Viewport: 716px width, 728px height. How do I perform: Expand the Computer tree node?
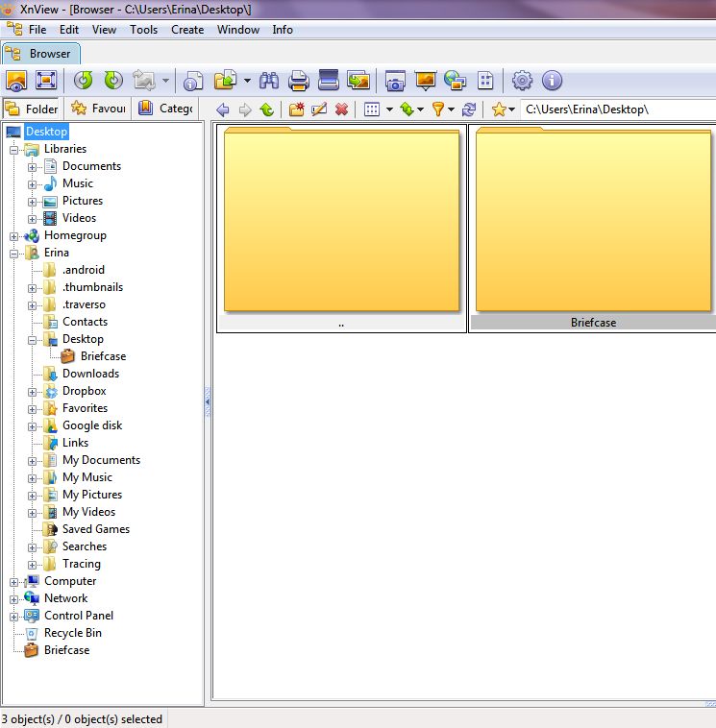coord(14,581)
